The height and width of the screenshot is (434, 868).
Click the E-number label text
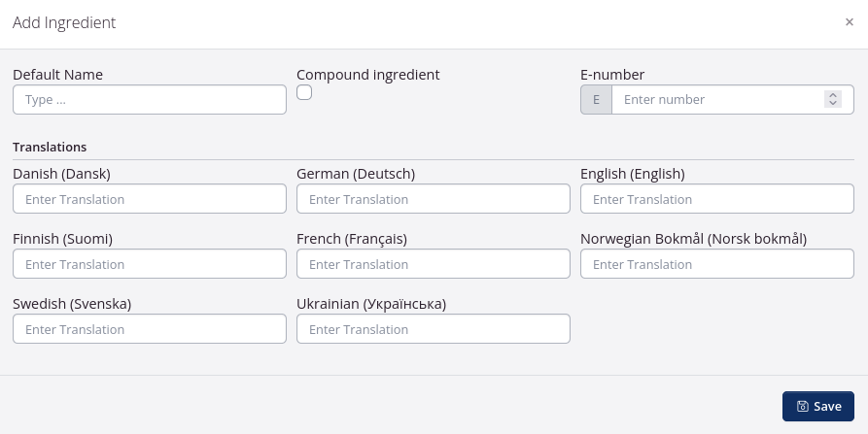pos(612,75)
